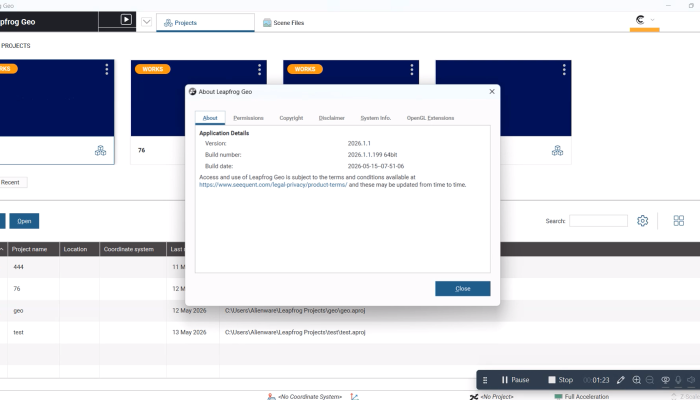Image resolution: width=700 pixels, height=400 pixels.
Task: Open options menu on the fourth project card
Action: click(x=564, y=69)
